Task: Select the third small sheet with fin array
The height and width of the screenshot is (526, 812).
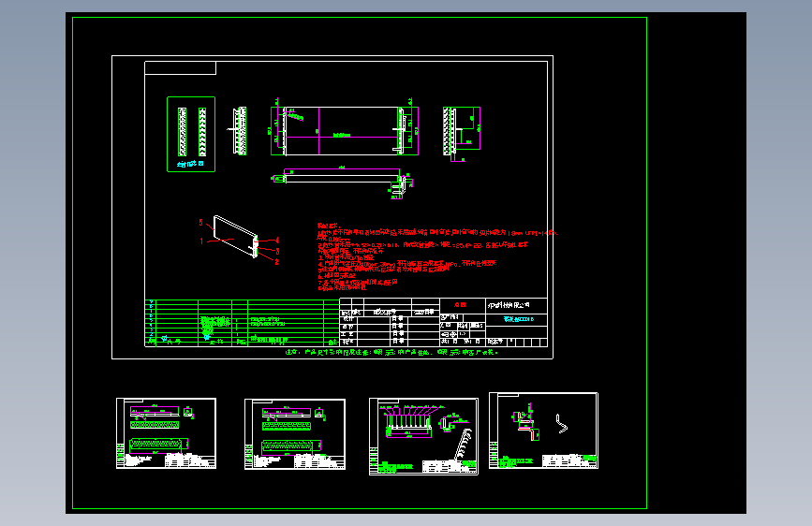Action: coord(423,436)
